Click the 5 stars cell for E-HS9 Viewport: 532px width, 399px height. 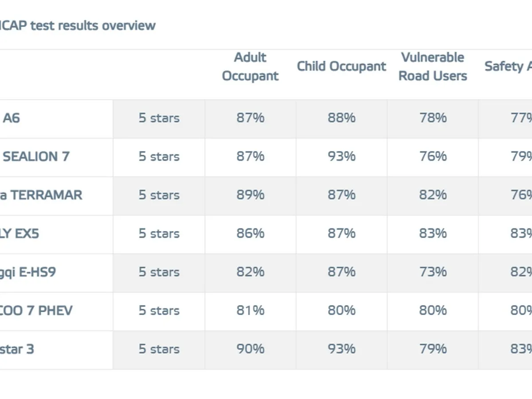(159, 272)
